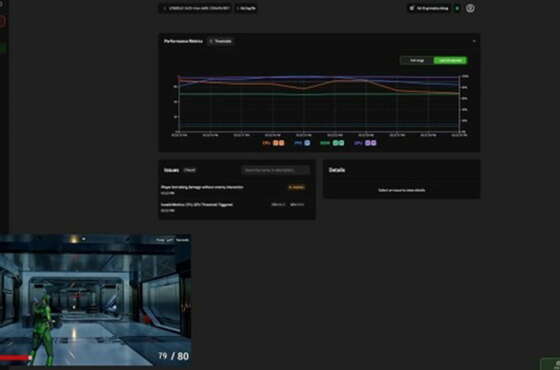Click the green flat line in the chart

pyautogui.click(x=319, y=94)
